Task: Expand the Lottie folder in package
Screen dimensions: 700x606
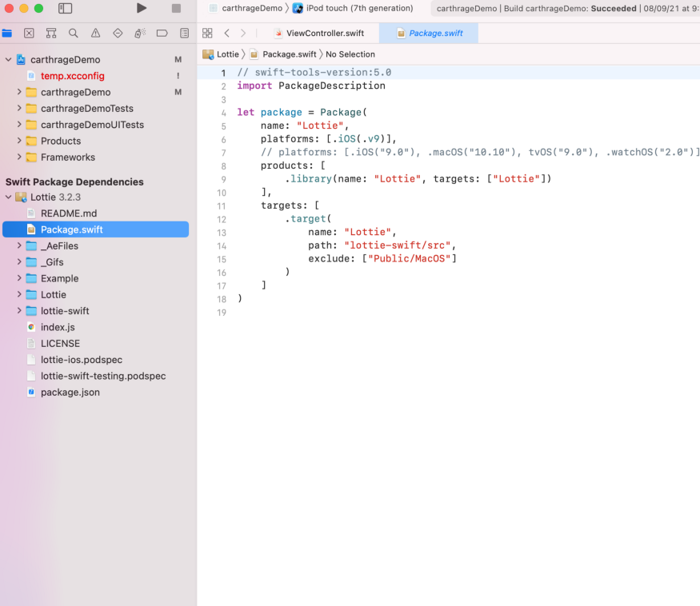Action: [x=19, y=294]
